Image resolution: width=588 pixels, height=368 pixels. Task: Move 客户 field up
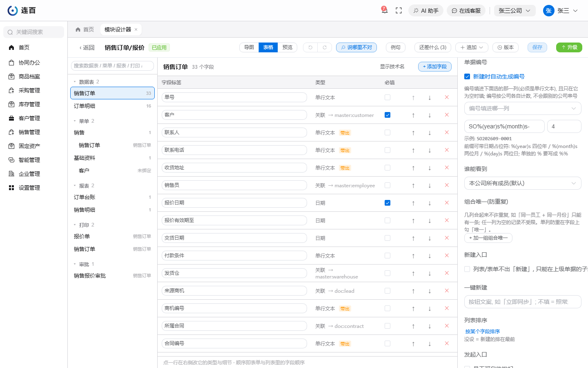pos(413,115)
